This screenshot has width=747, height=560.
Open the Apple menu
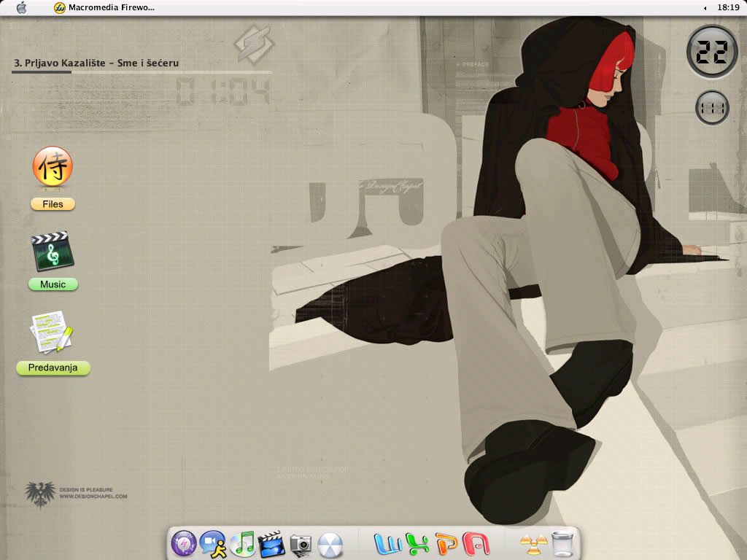coord(21,7)
